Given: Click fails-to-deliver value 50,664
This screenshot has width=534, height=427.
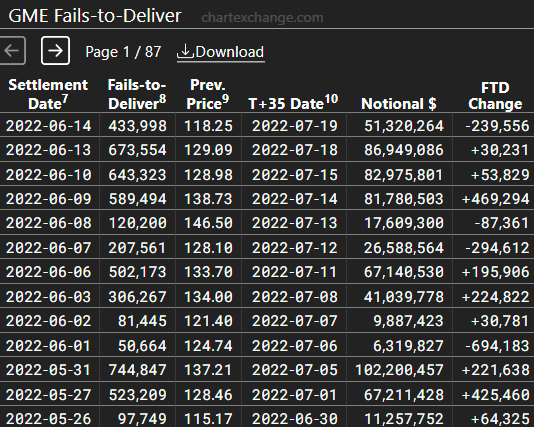Looking at the screenshot, I should 142,346.
